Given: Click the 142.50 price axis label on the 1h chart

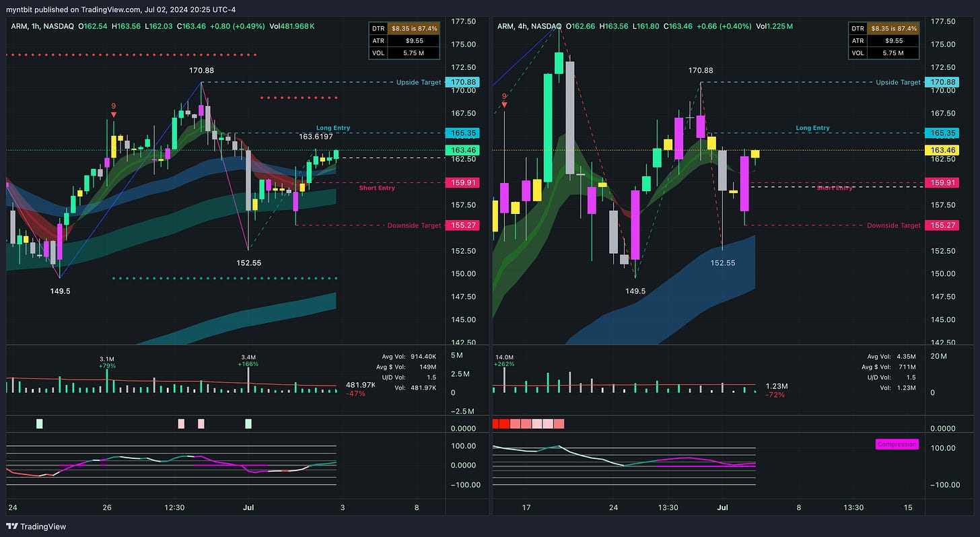Looking at the screenshot, I should [463, 343].
